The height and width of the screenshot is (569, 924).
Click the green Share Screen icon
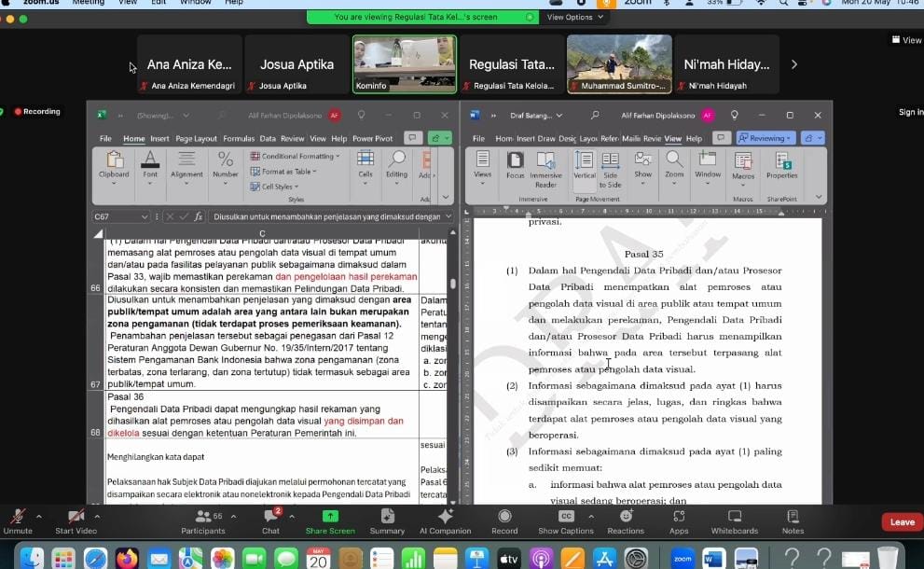click(329, 516)
